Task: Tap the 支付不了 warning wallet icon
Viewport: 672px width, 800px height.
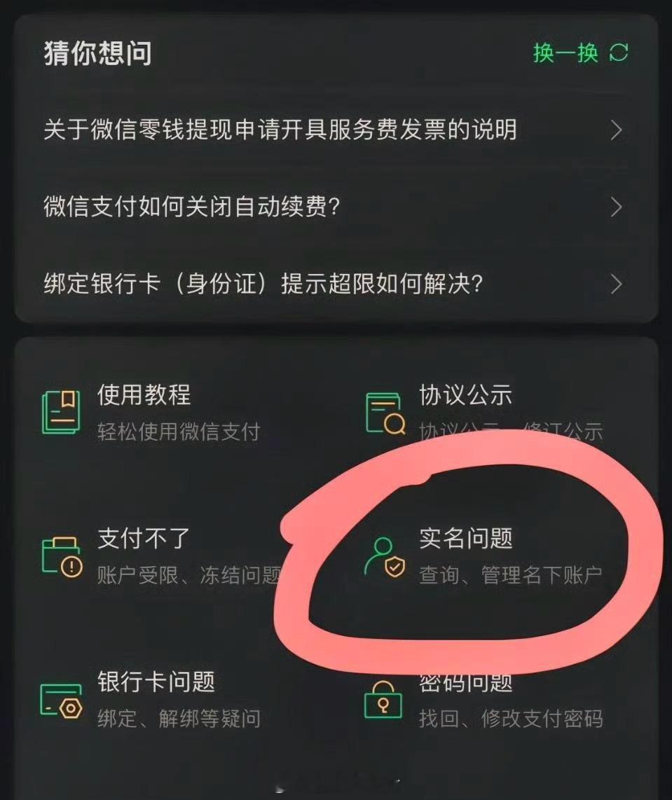Action: (62, 557)
